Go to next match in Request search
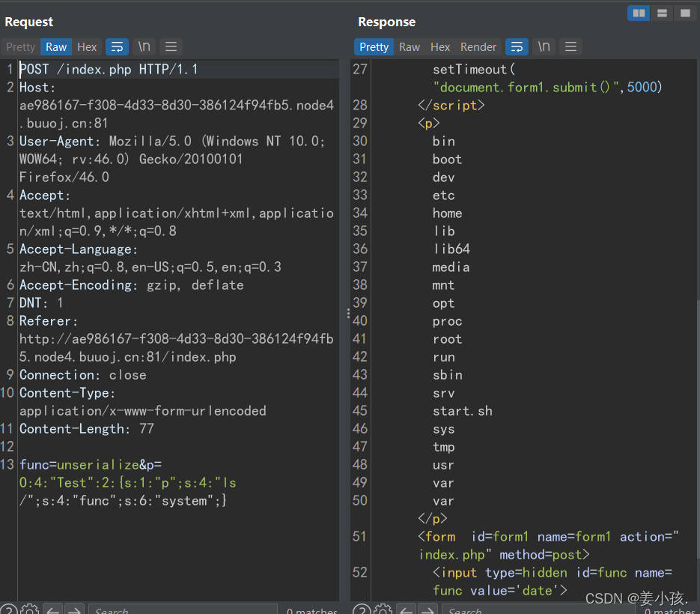The image size is (700, 614). tap(75, 610)
